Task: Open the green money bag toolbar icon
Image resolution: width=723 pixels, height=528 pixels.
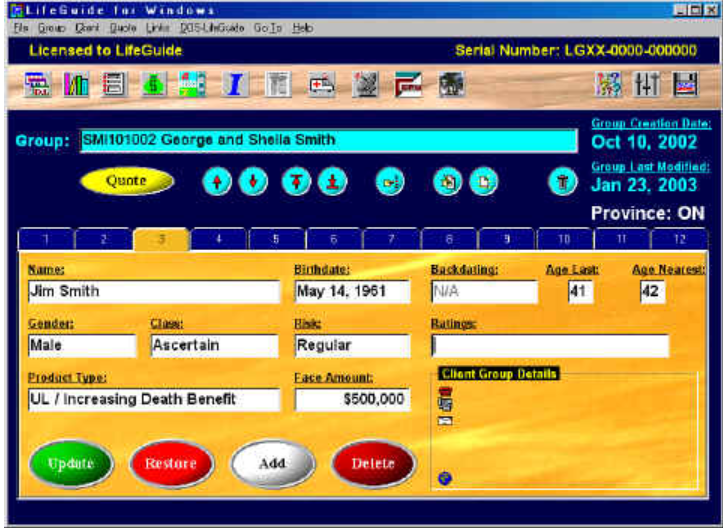Action: click(x=154, y=84)
